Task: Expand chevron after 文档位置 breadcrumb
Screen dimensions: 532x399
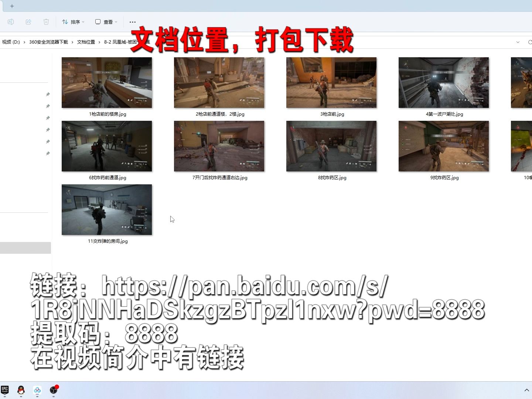Action: [x=99, y=42]
